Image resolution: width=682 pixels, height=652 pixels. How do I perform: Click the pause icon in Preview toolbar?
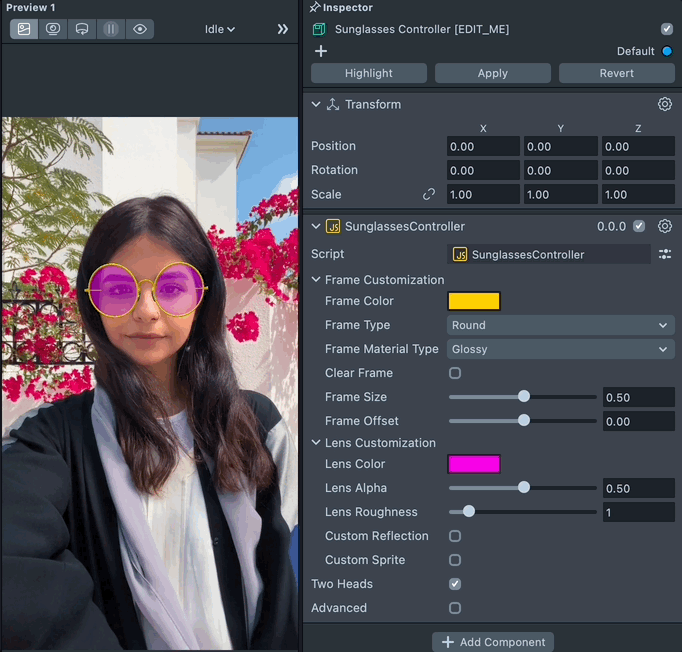[x=111, y=29]
